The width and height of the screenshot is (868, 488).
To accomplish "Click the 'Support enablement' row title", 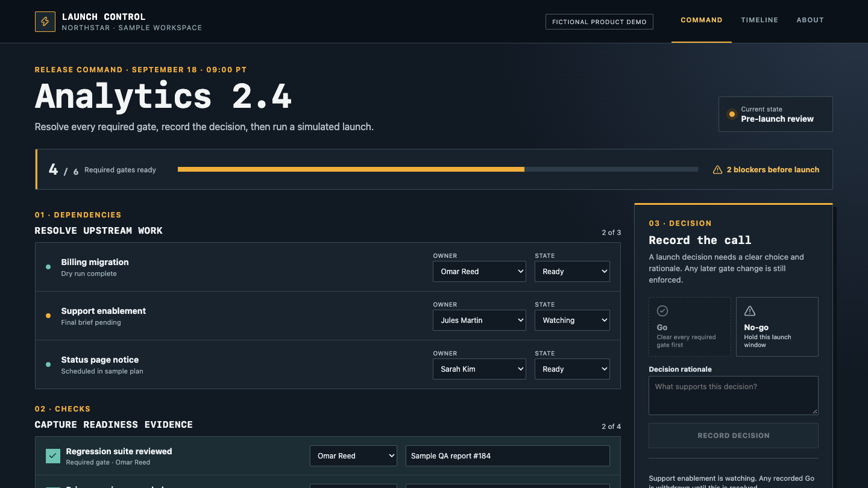I will click(x=104, y=311).
